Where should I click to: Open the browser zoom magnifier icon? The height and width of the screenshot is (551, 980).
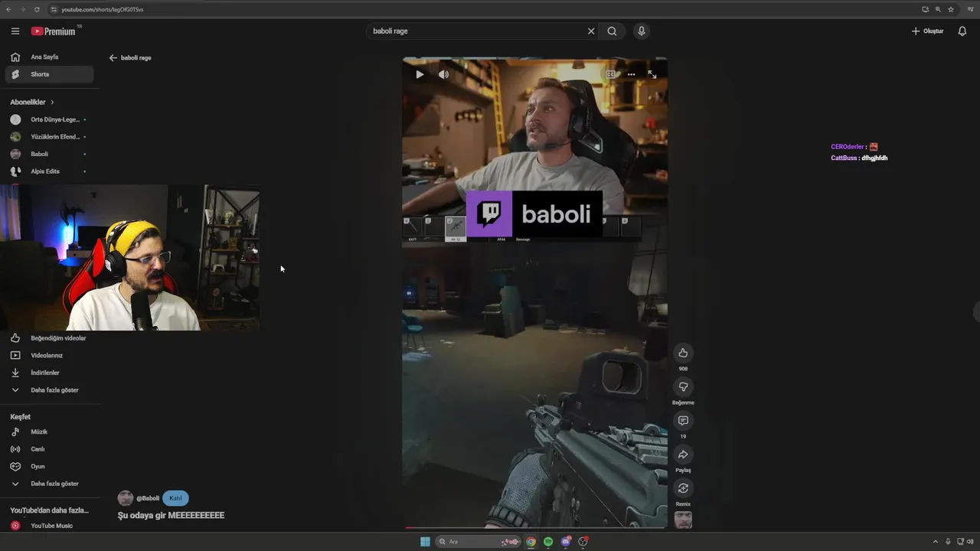[938, 9]
